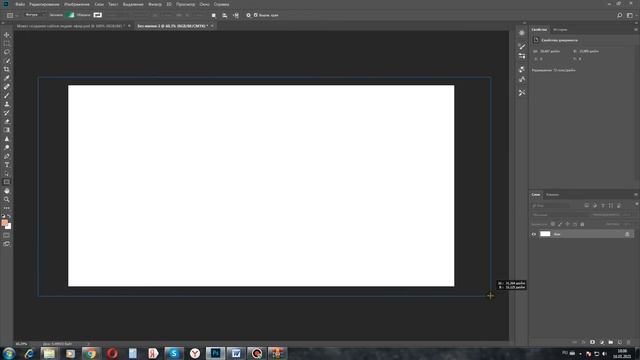This screenshot has width=640, height=360.
Task: Open path operations in options bar
Action: coord(213,15)
